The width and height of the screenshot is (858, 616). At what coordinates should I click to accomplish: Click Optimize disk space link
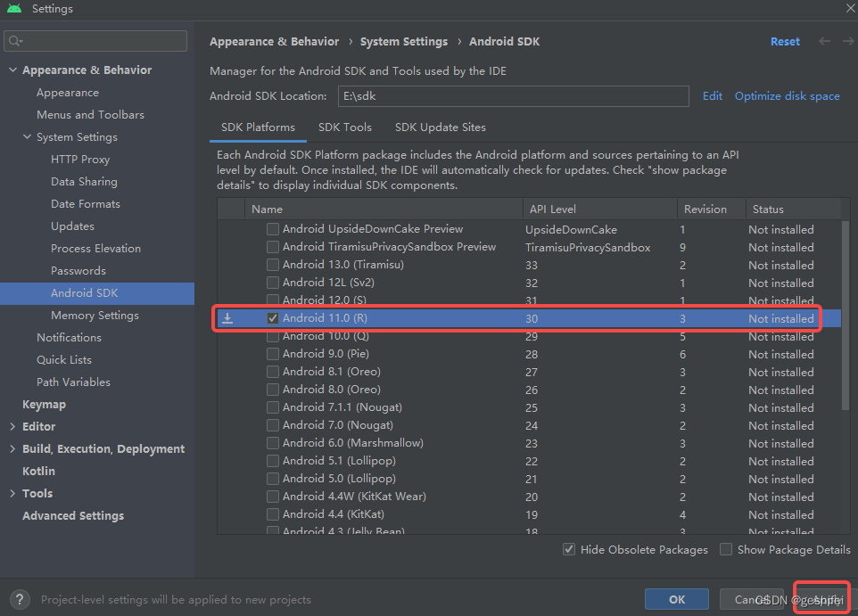(x=787, y=96)
